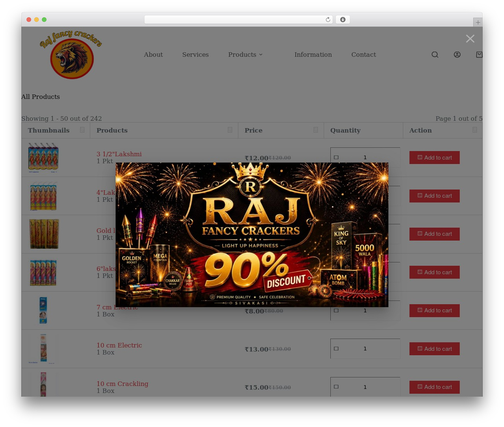Click the ₹8.00 price of 7 cm Electric
504x427 pixels.
tap(254, 311)
